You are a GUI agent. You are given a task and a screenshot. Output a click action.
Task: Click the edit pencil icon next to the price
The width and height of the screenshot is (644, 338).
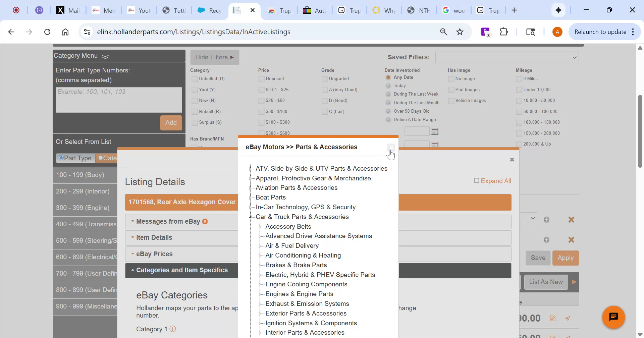(x=552, y=318)
